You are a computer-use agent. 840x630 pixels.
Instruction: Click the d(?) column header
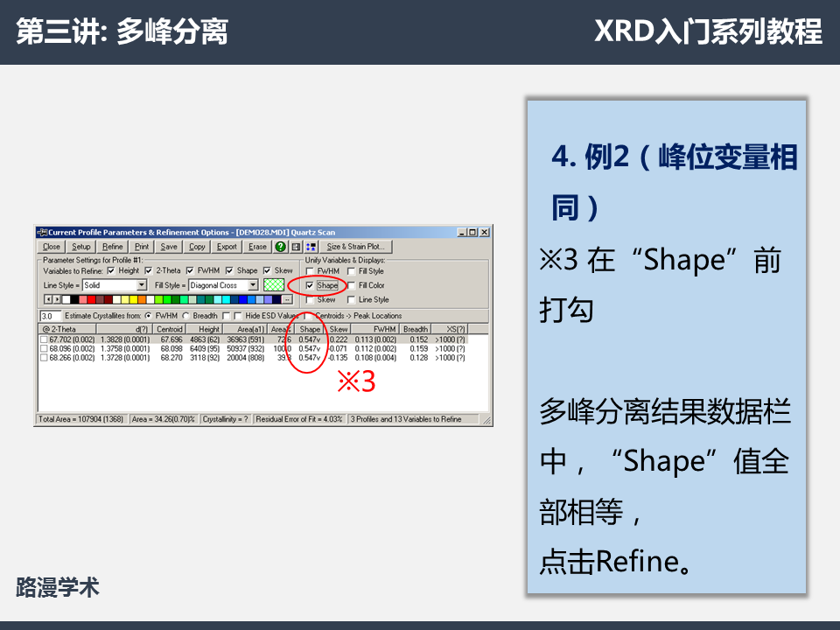point(125,329)
